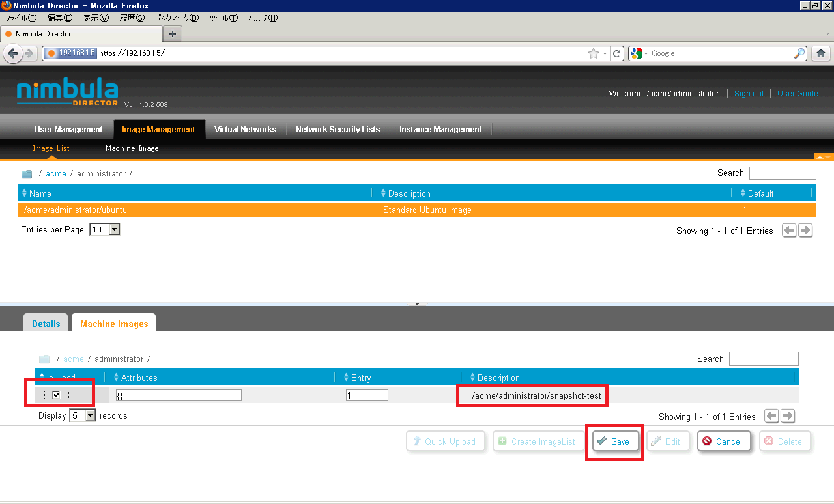Open the 編集 menu
The width and height of the screenshot is (834, 504).
click(60, 18)
